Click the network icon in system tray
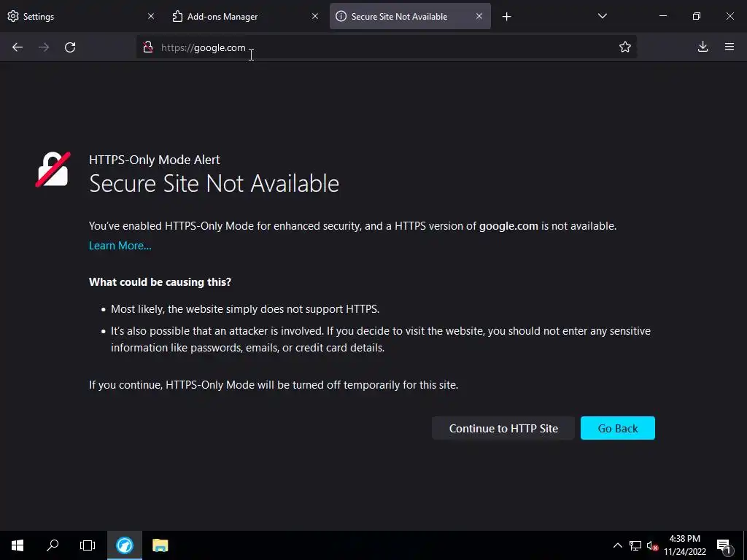 pos(635,545)
